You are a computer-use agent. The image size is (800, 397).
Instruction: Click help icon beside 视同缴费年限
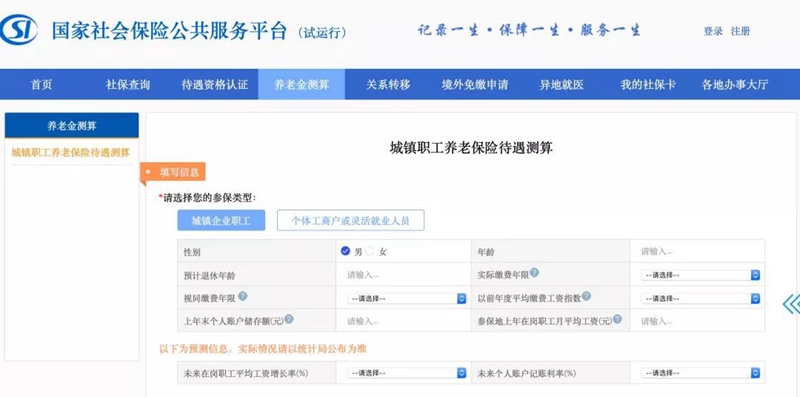[x=243, y=296]
